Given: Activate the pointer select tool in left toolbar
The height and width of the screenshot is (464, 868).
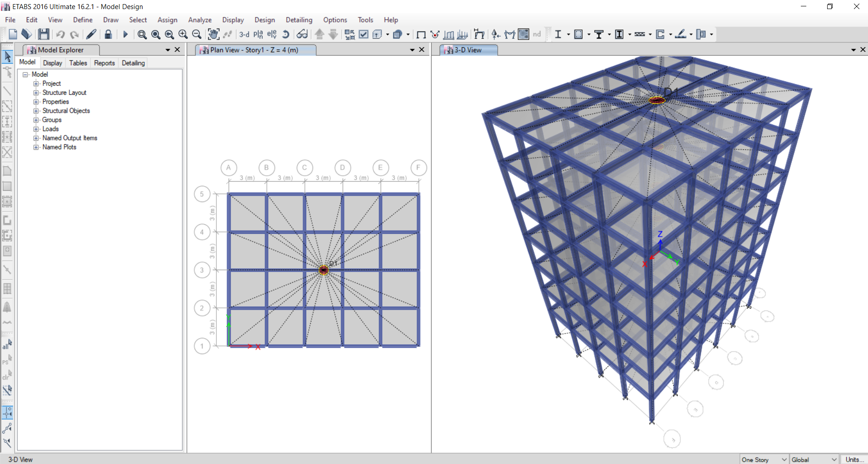Looking at the screenshot, I should coord(7,56).
